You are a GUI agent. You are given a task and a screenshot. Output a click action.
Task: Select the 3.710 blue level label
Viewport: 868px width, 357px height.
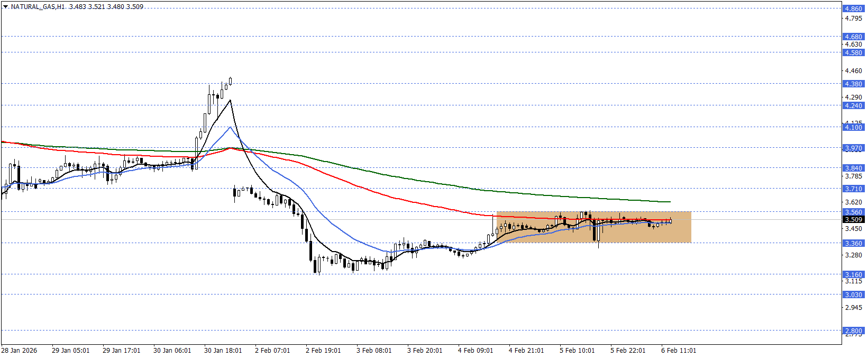tap(853, 189)
